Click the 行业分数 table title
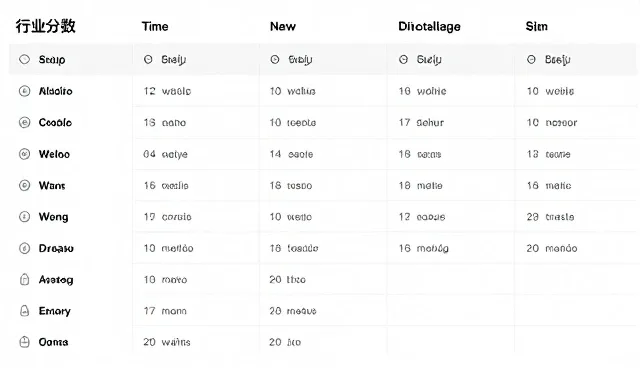 [x=46, y=26]
